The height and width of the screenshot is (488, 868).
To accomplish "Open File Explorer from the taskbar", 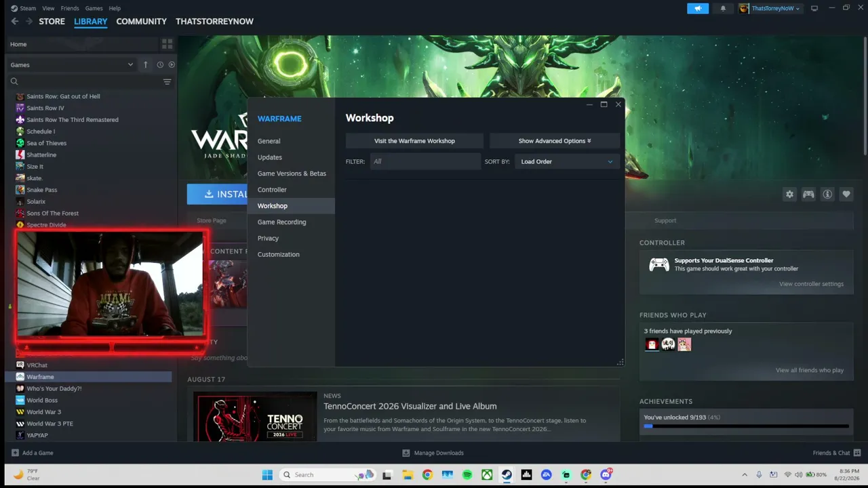I will pyautogui.click(x=408, y=474).
